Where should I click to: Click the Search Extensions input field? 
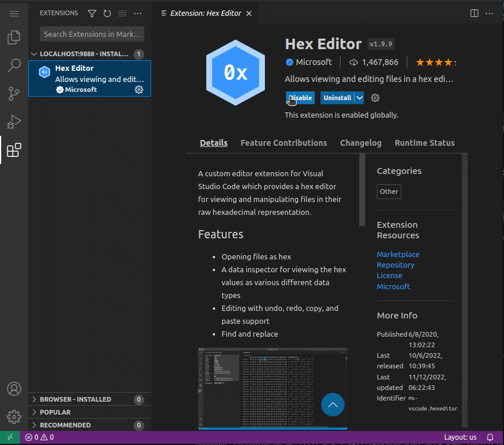coord(92,34)
